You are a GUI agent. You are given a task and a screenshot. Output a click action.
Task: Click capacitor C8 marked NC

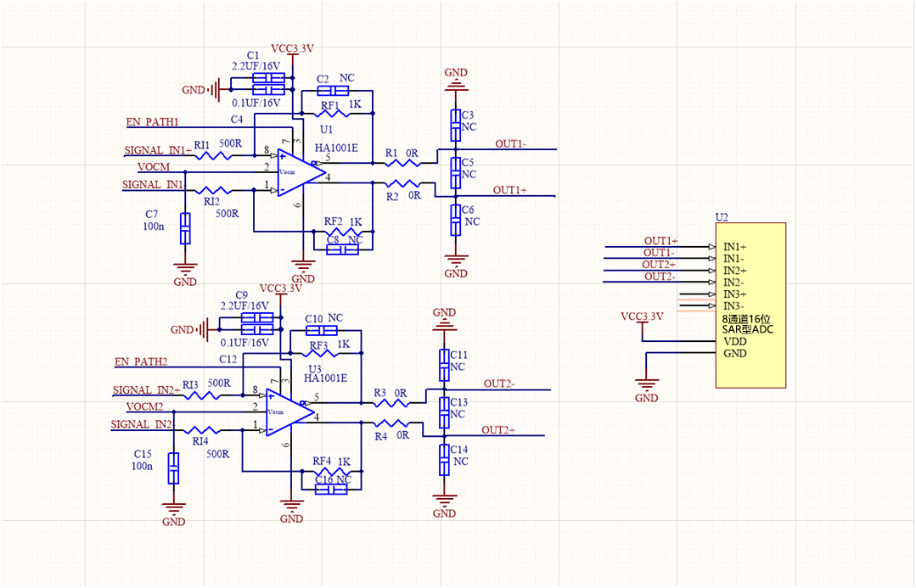coord(342,248)
